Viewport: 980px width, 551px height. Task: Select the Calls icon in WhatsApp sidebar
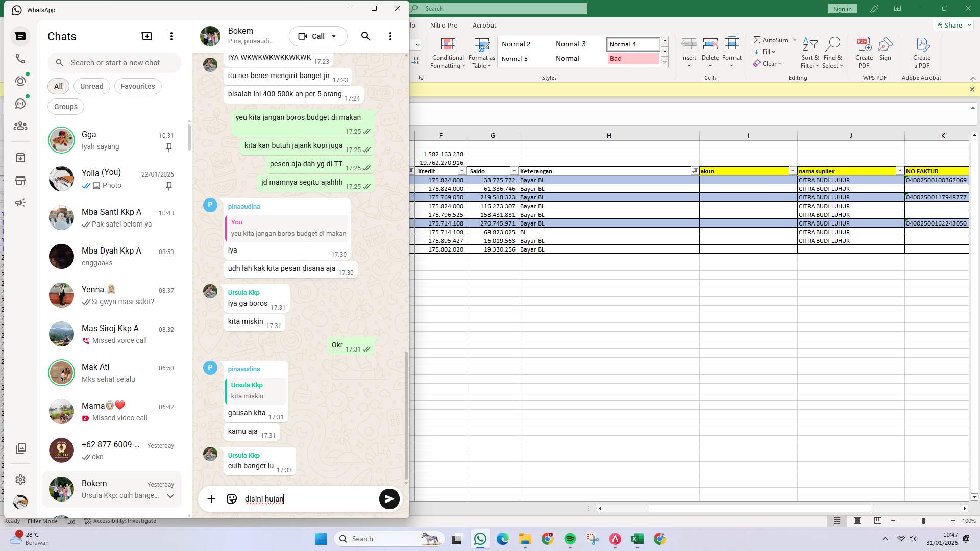pyautogui.click(x=20, y=59)
